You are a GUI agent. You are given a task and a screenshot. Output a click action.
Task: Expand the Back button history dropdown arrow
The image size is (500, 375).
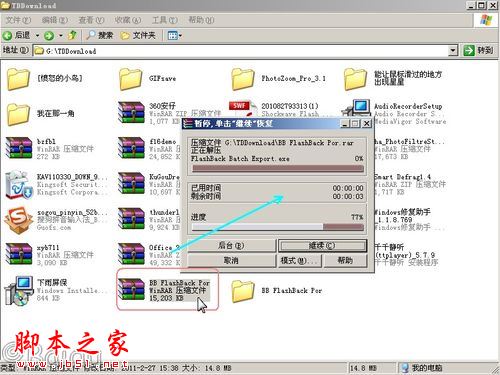click(37, 35)
